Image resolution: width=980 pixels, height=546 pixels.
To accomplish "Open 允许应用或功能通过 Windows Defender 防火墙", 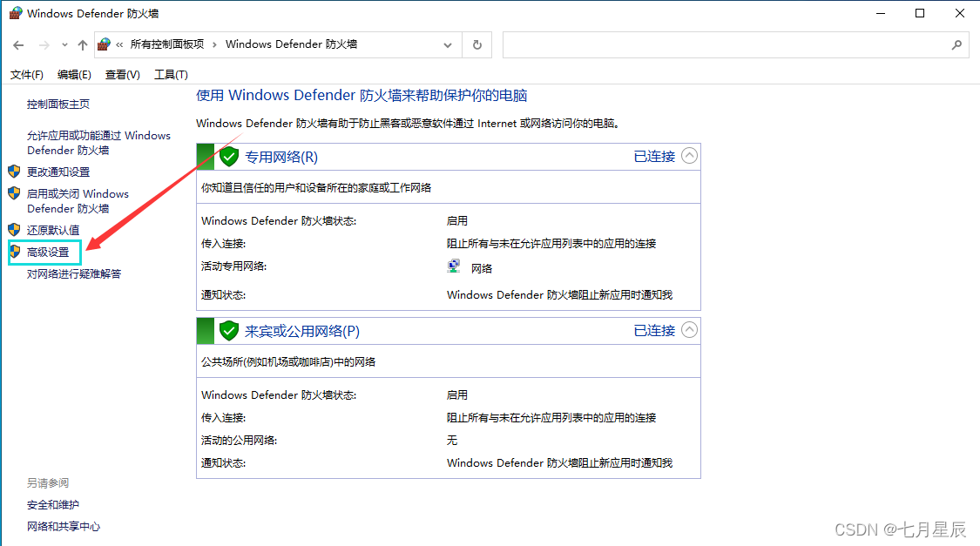I will pos(98,143).
